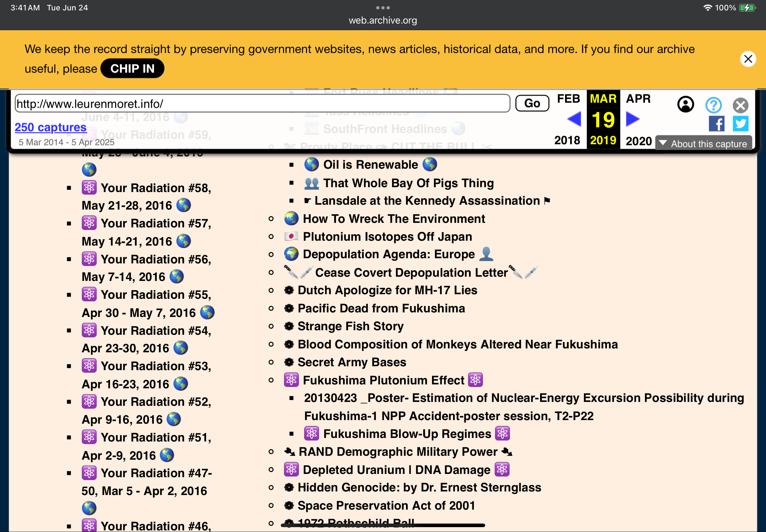Image resolution: width=766 pixels, height=532 pixels.
Task: Open Your Radiation #55 link
Action: click(148, 303)
